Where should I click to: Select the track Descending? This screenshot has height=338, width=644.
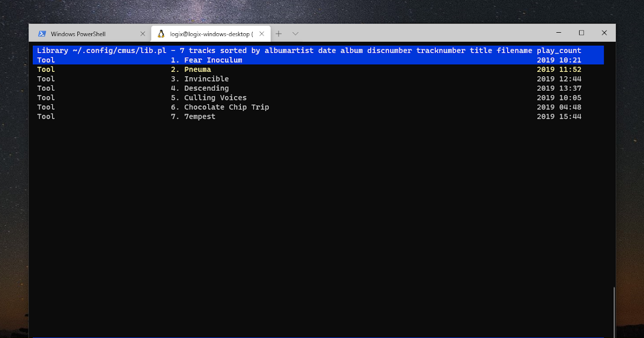click(x=207, y=88)
